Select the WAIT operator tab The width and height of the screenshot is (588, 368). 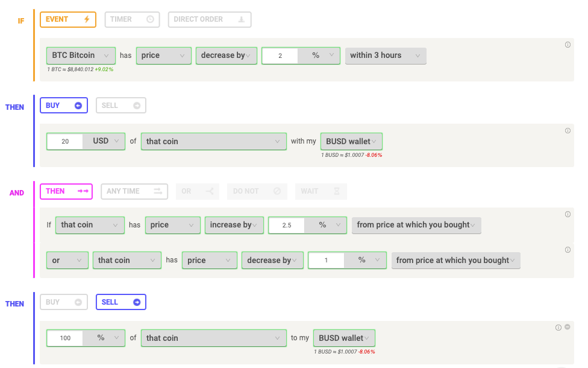pyautogui.click(x=321, y=191)
